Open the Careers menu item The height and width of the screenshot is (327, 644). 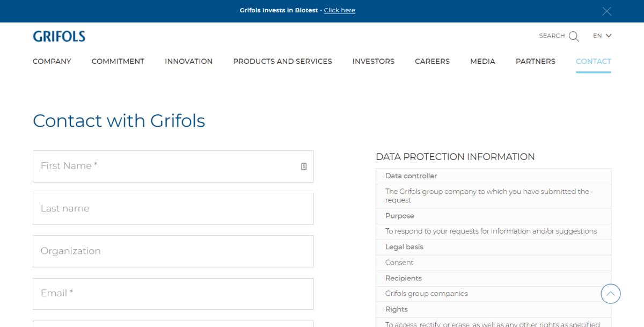[x=433, y=61]
